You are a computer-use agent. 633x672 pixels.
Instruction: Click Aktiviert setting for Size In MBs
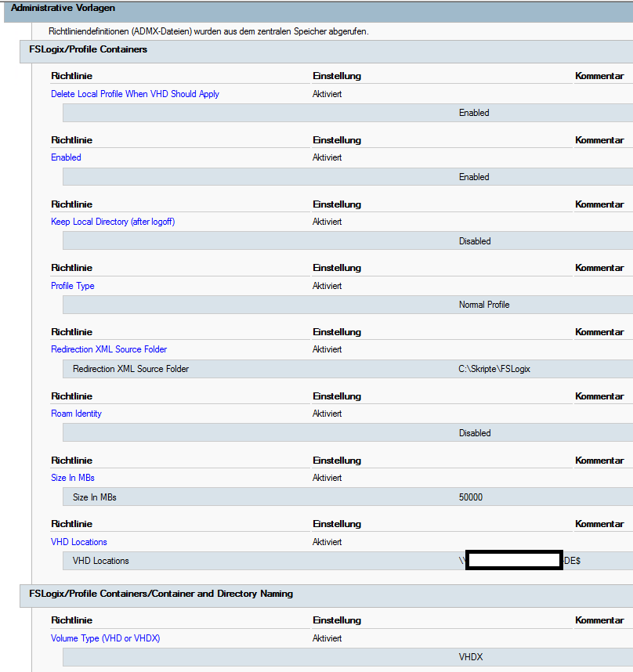(x=327, y=478)
